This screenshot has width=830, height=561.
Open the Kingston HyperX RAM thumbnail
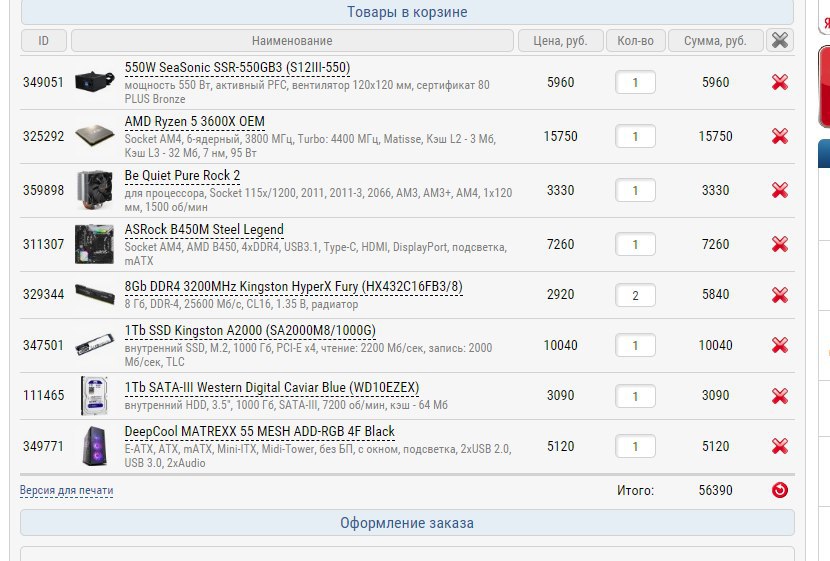pyautogui.click(x=95, y=294)
